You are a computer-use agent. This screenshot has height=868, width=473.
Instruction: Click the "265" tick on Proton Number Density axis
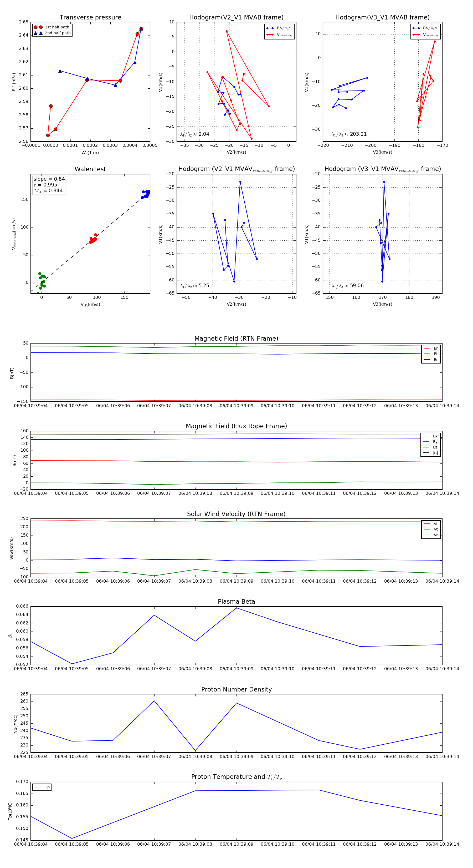pos(25,694)
